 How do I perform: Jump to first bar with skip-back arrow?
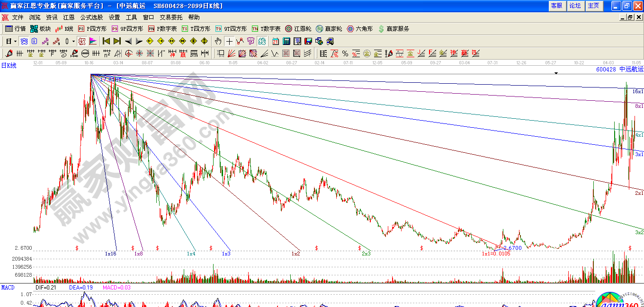tap(106, 41)
